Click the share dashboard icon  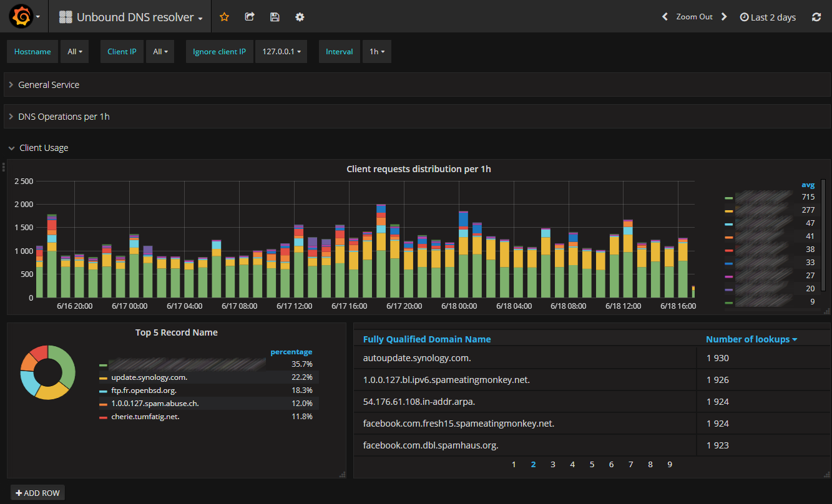(250, 17)
